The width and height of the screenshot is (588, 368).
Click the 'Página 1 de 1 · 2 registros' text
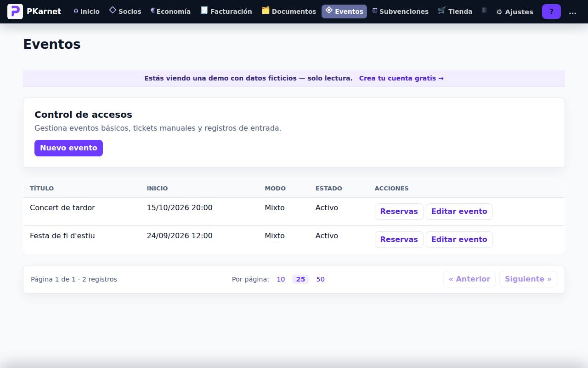tap(74, 279)
